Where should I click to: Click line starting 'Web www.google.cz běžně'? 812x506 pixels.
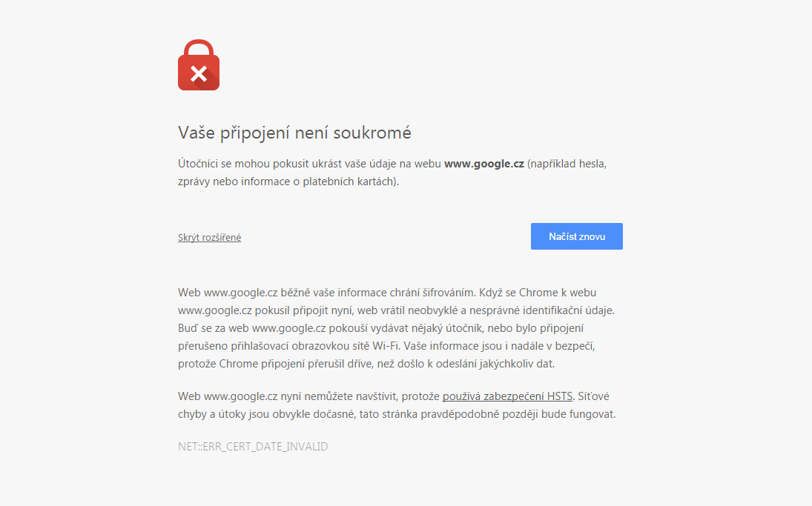pos(387,293)
